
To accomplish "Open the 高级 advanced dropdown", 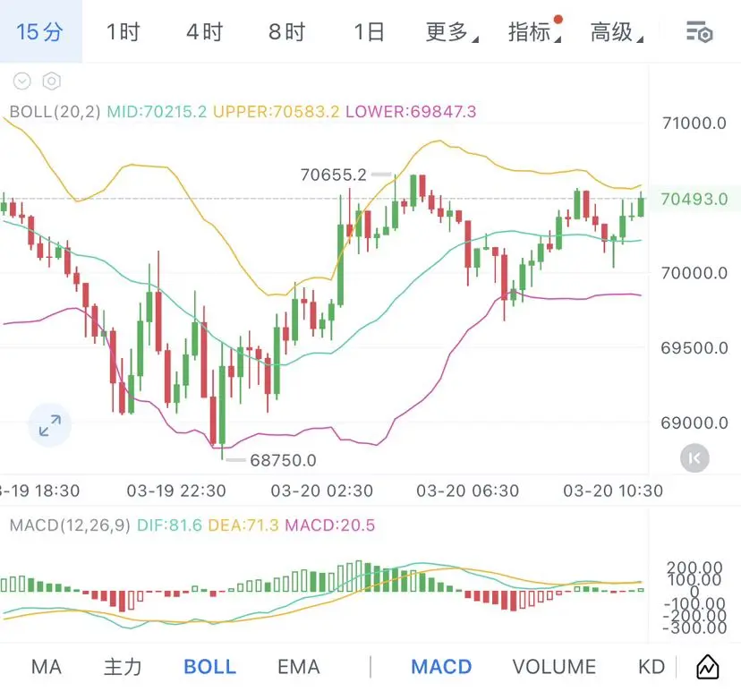I will [x=615, y=33].
